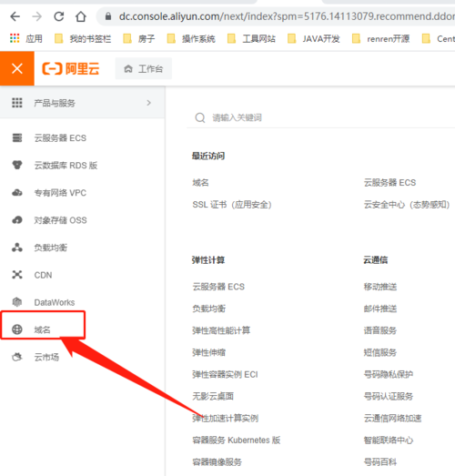Click the browser forward arrow
Screen dimensions: 455x476
tap(37, 16)
